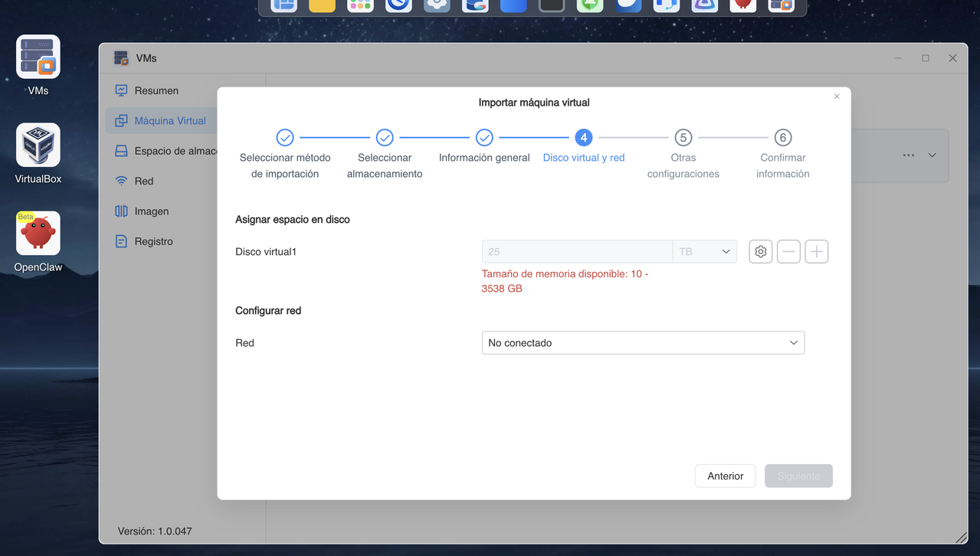Expand the VM card chevron in VMs window

(932, 155)
